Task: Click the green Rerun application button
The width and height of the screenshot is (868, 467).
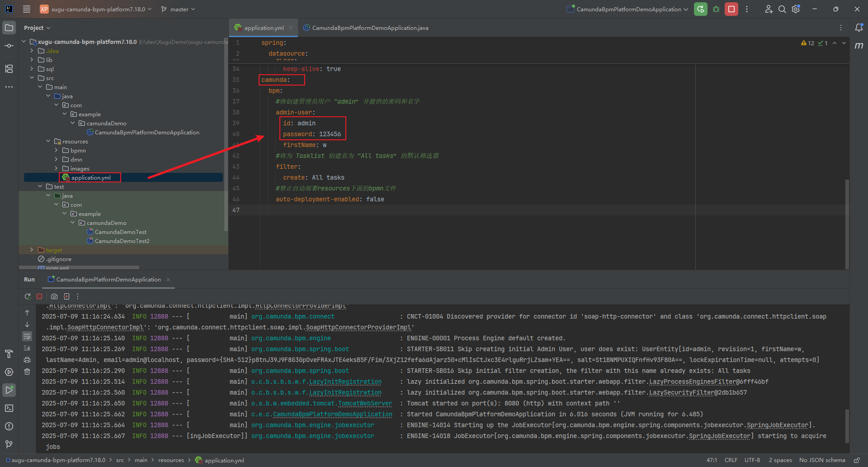Action: 700,9
